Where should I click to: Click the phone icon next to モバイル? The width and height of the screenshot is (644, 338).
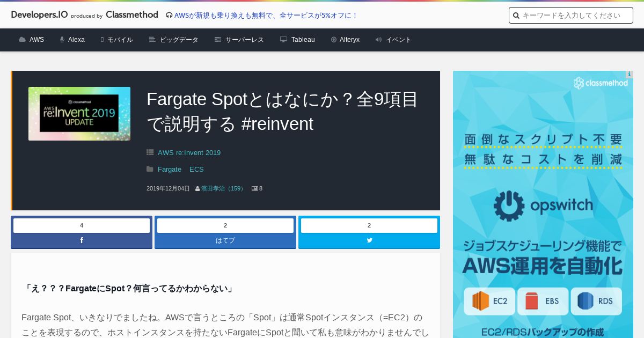coord(102,40)
